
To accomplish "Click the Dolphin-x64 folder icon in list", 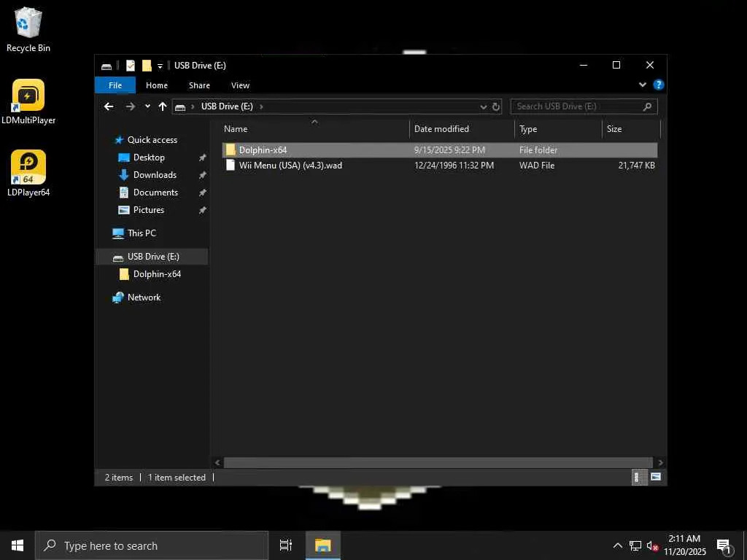I will coord(231,150).
